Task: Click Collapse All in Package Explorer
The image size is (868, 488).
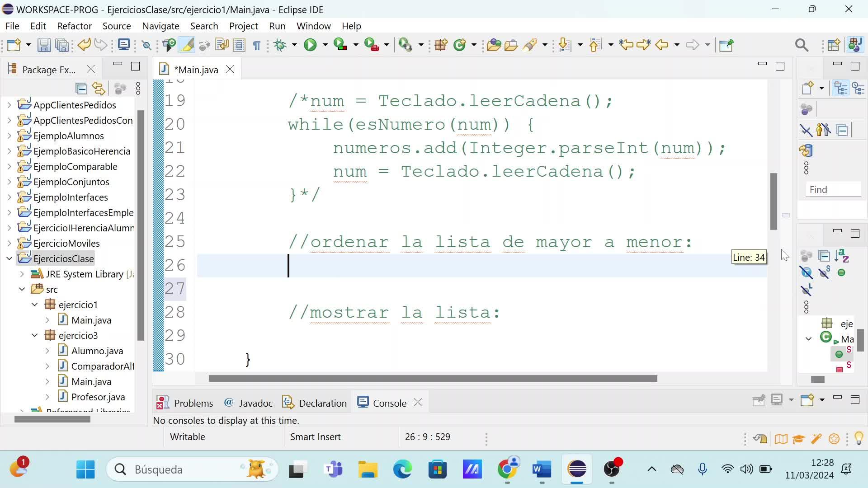Action: 81,89
